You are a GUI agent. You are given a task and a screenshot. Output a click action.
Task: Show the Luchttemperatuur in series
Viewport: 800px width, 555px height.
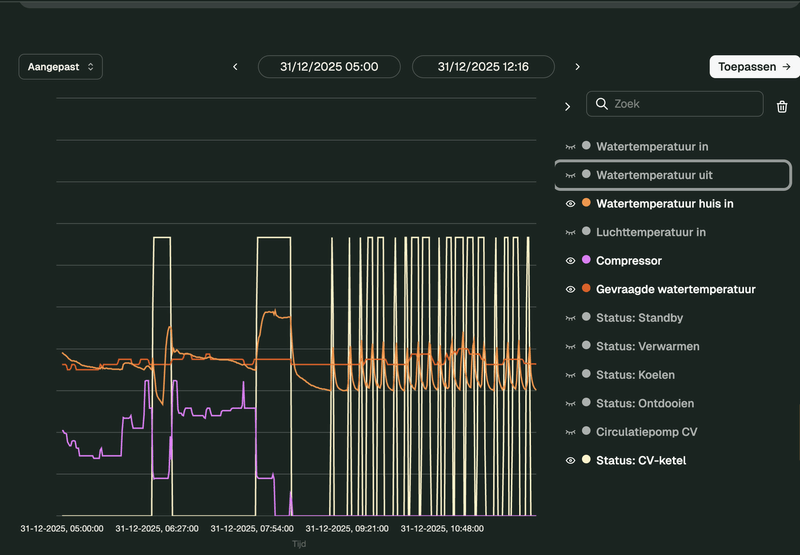(x=571, y=233)
